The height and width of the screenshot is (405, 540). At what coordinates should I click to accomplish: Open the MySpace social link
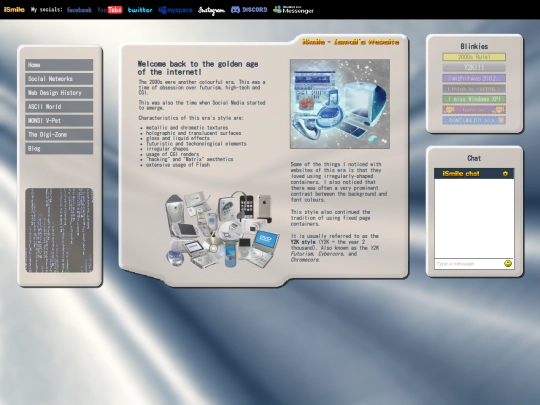[x=175, y=10]
